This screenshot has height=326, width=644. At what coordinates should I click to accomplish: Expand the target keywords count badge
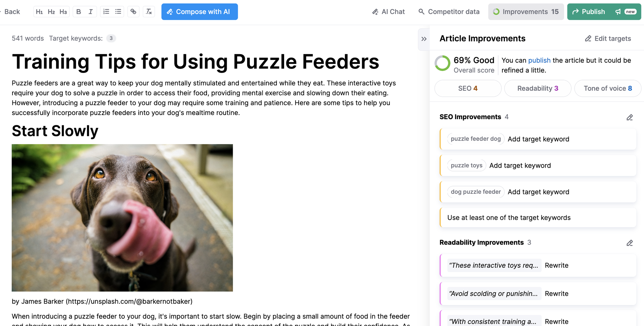tap(111, 38)
